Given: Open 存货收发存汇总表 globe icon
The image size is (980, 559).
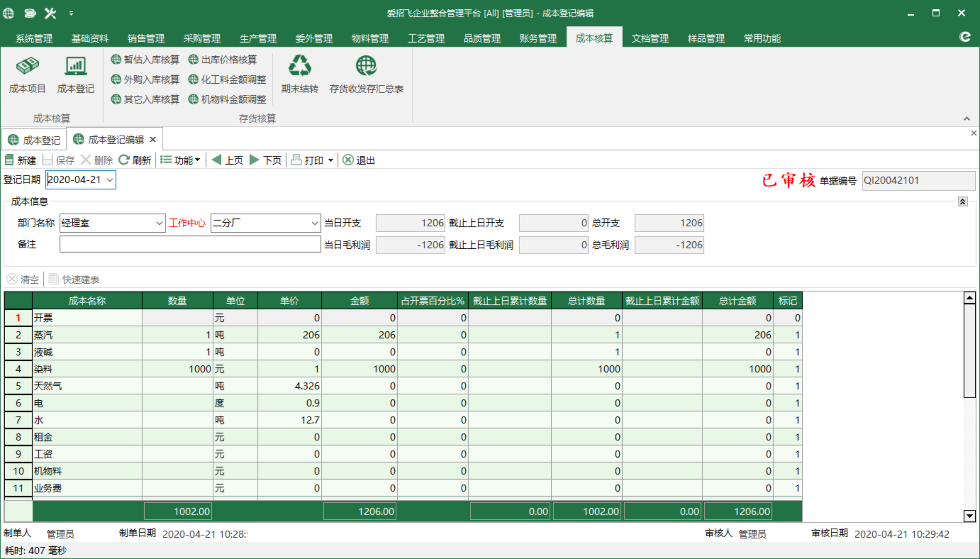Looking at the screenshot, I should point(366,66).
